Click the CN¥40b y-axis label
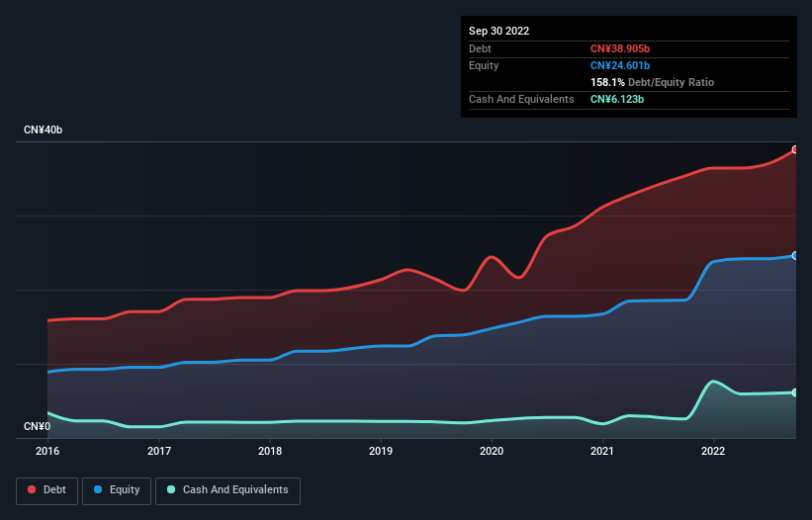The image size is (812, 520). [x=43, y=130]
